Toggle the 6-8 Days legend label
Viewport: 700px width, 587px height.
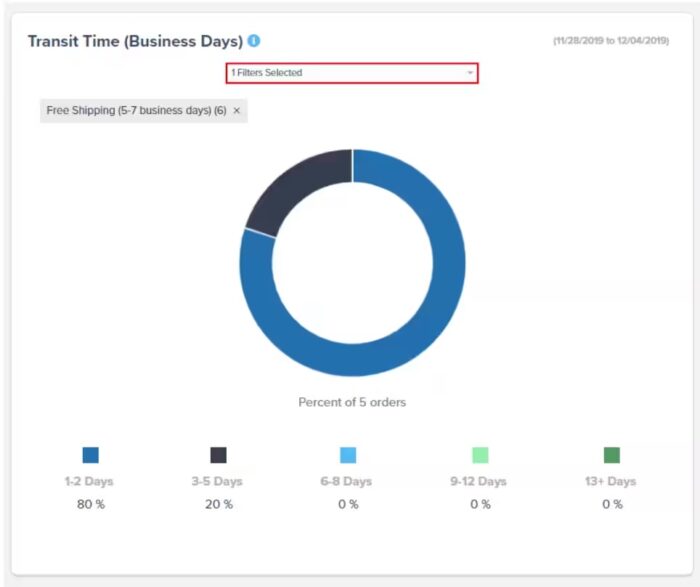pyautogui.click(x=346, y=481)
